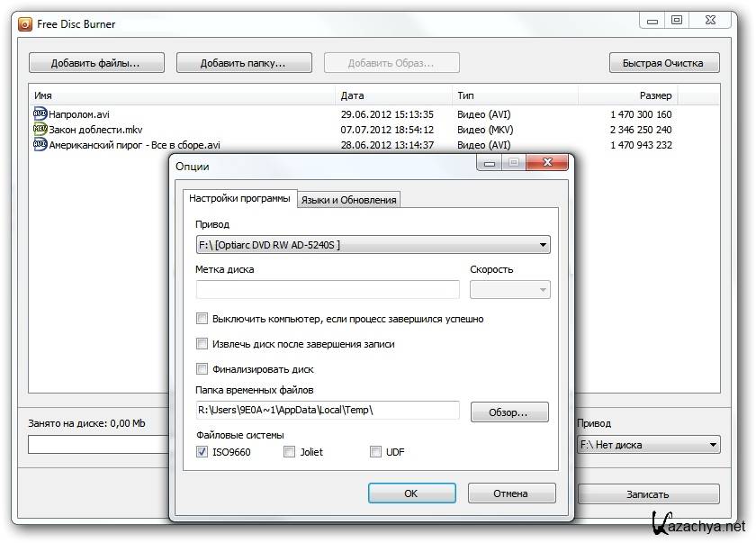Click the Free Disc Burner app icon in title bar
This screenshot has height=543, width=756.
tap(24, 23)
